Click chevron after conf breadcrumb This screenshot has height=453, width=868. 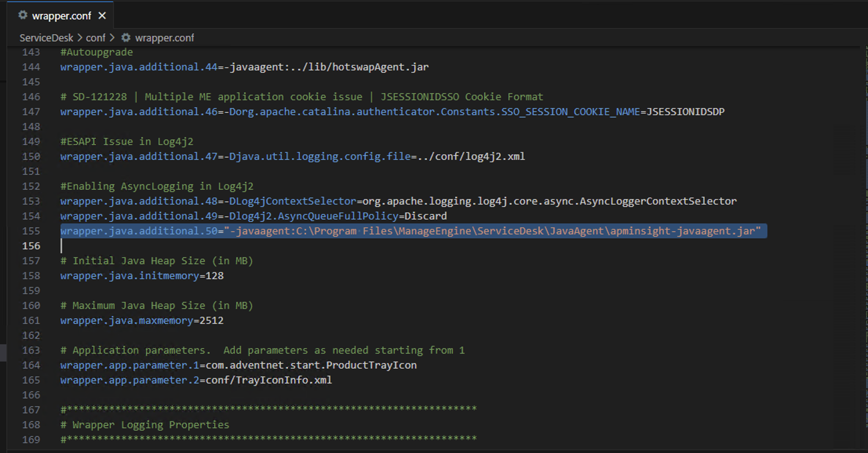112,38
